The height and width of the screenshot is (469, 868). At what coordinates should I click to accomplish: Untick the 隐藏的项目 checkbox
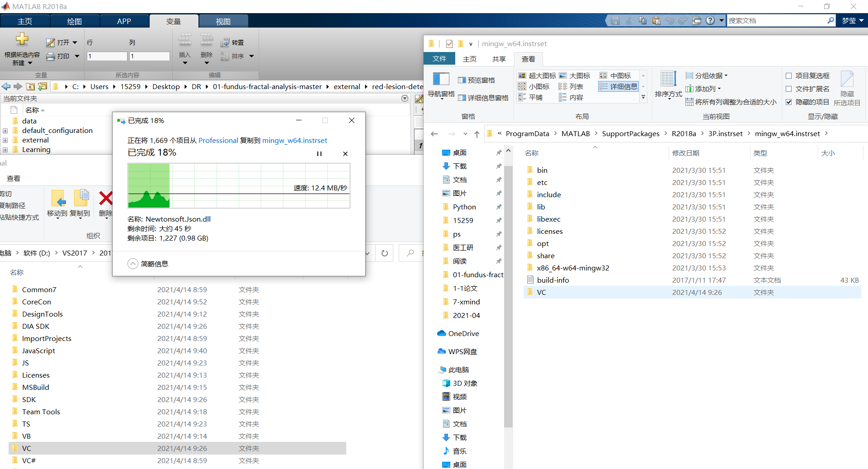pos(789,102)
